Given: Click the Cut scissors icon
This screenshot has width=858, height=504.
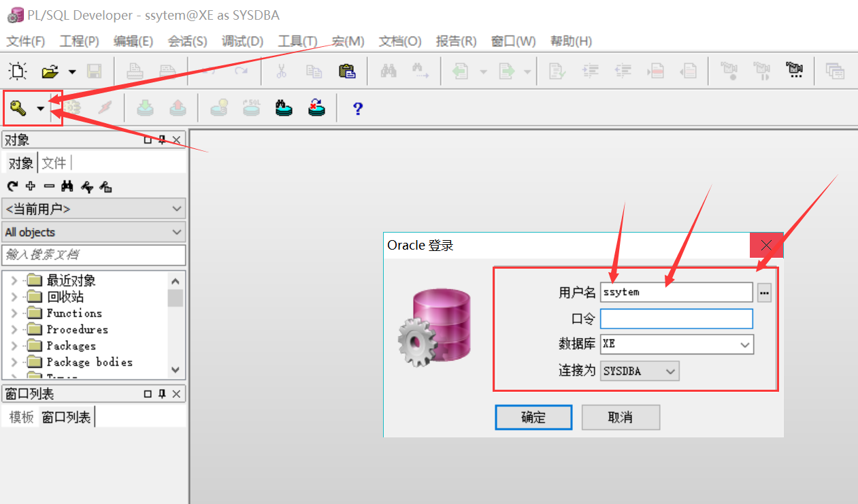Looking at the screenshot, I should pos(282,71).
